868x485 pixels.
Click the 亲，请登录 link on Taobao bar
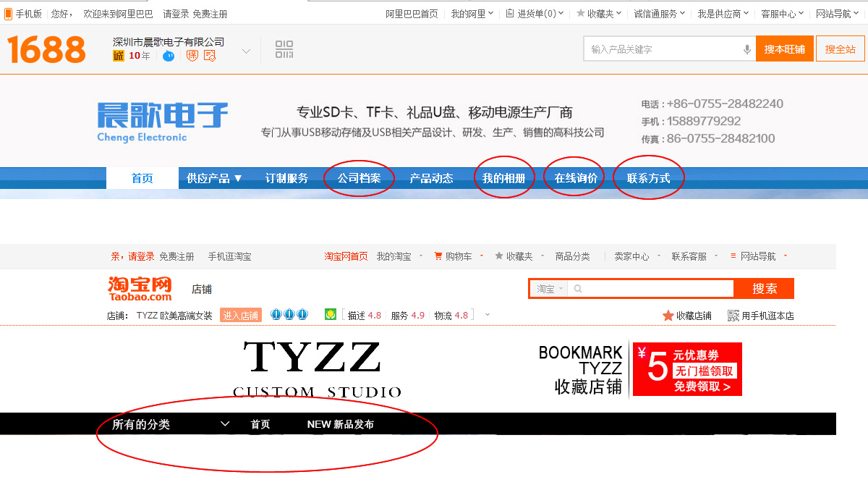click(x=132, y=256)
